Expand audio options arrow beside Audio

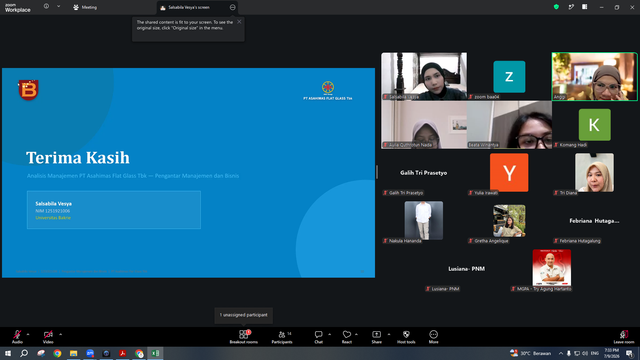tap(28, 334)
